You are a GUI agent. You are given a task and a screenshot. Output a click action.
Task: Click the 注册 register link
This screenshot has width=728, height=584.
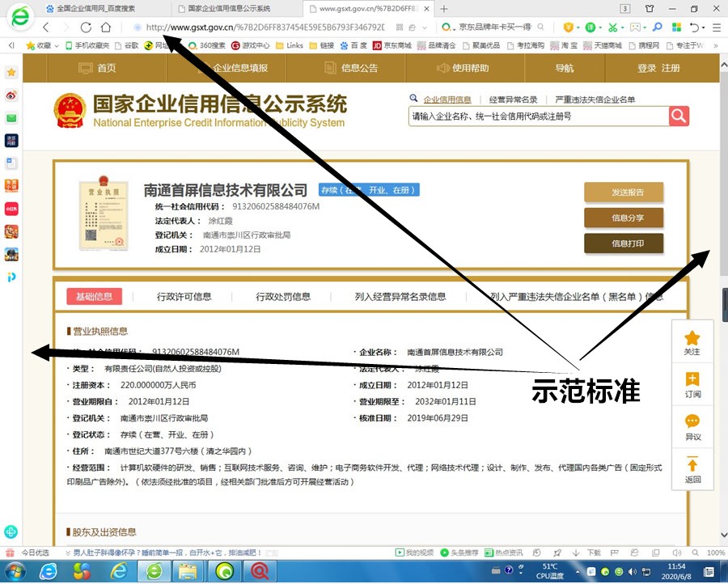pyautogui.click(x=671, y=68)
